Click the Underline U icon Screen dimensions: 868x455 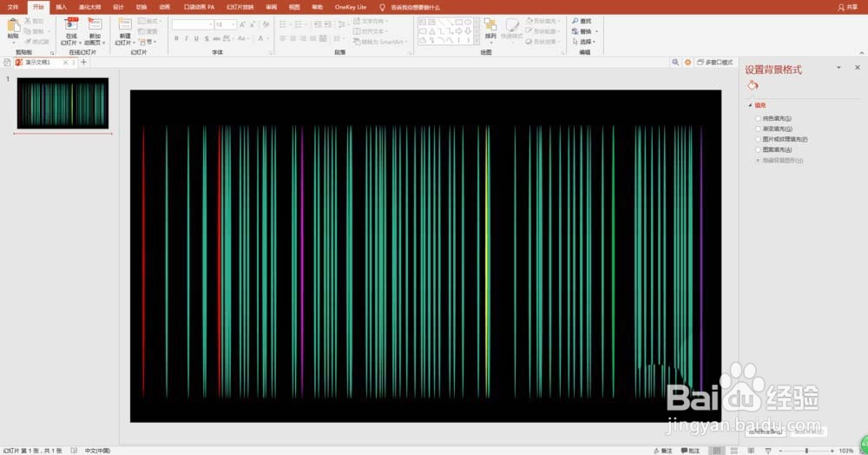[x=196, y=39]
